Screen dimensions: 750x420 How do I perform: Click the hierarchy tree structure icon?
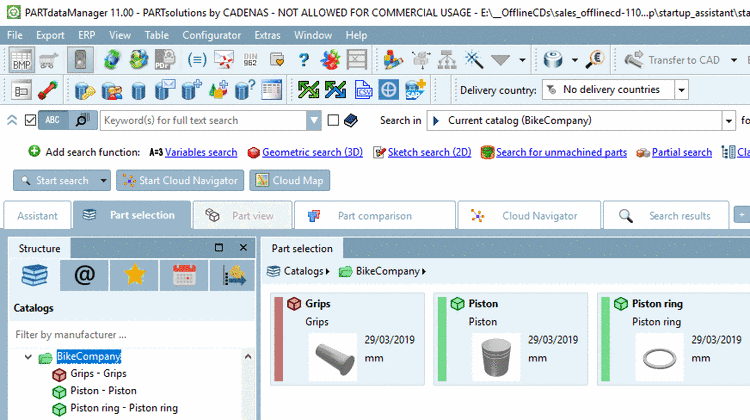[447, 60]
